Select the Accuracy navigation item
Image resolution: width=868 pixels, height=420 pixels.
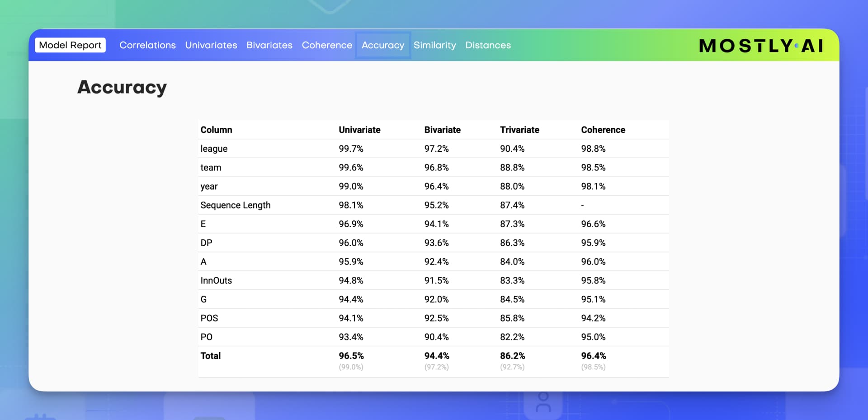383,45
